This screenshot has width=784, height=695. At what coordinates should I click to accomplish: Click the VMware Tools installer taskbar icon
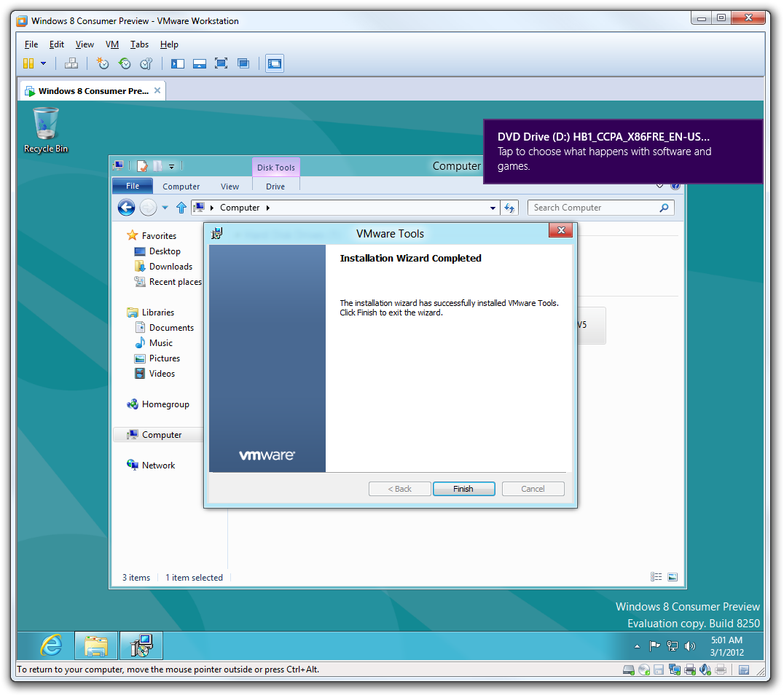coord(141,645)
